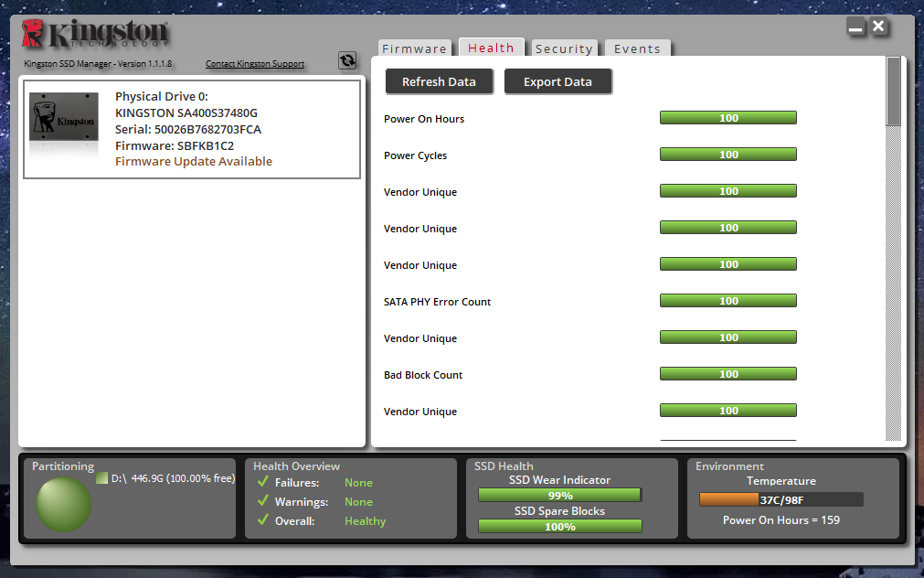The height and width of the screenshot is (578, 924).
Task: Click the 'Power On Hours' label
Action: (424, 119)
